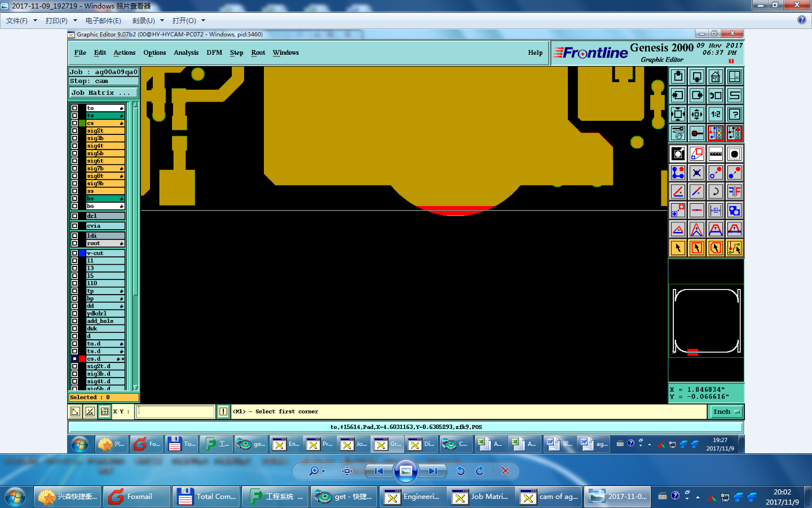Open 刻录(U) dropdown in photo viewer
This screenshot has width=812, height=508.
pos(148,20)
